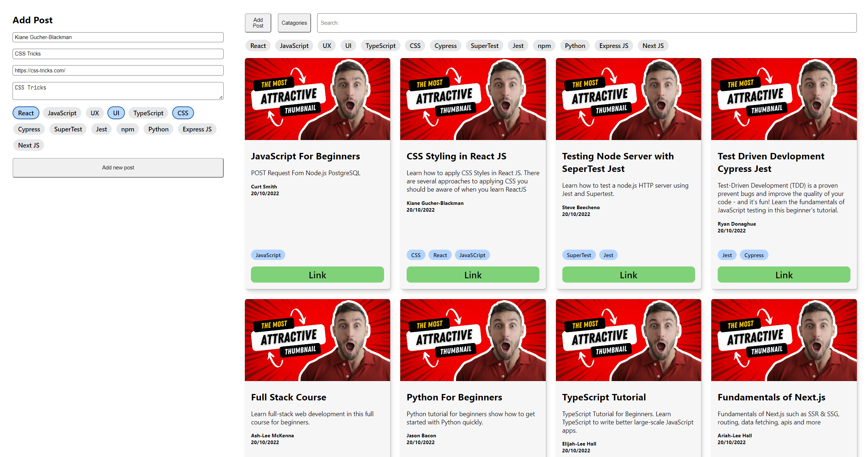Toggle the UX tag in Add Post form
This screenshot has height=457, width=868.
94,113
